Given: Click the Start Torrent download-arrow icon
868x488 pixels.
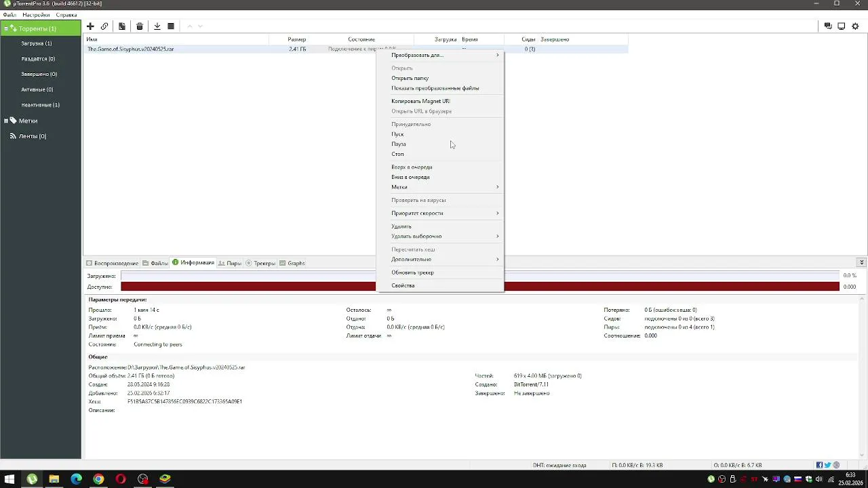Looking at the screenshot, I should [157, 26].
